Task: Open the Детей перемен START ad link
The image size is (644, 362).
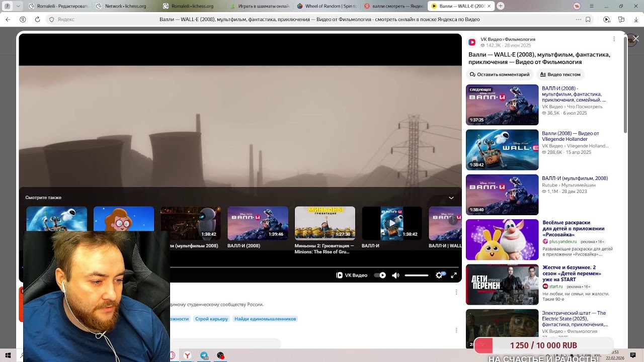Action: [572, 274]
